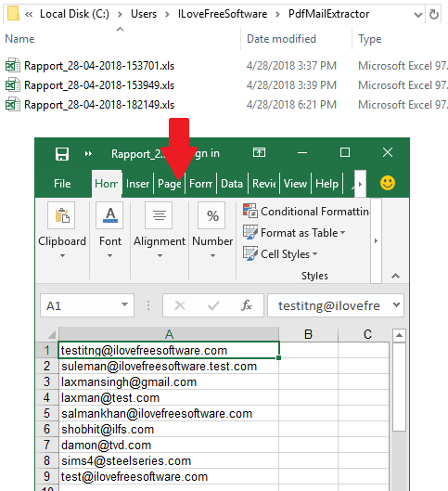Select row 5 header

pos(47,413)
